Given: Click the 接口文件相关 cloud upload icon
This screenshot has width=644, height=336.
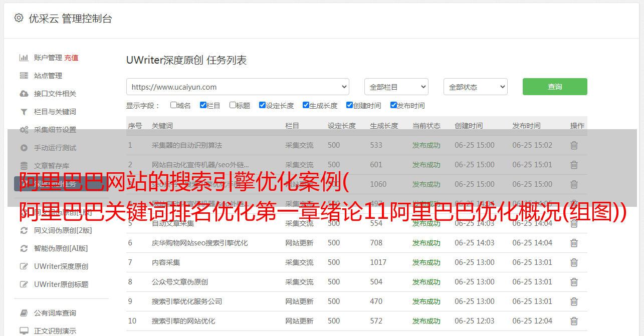Looking at the screenshot, I should (24, 94).
